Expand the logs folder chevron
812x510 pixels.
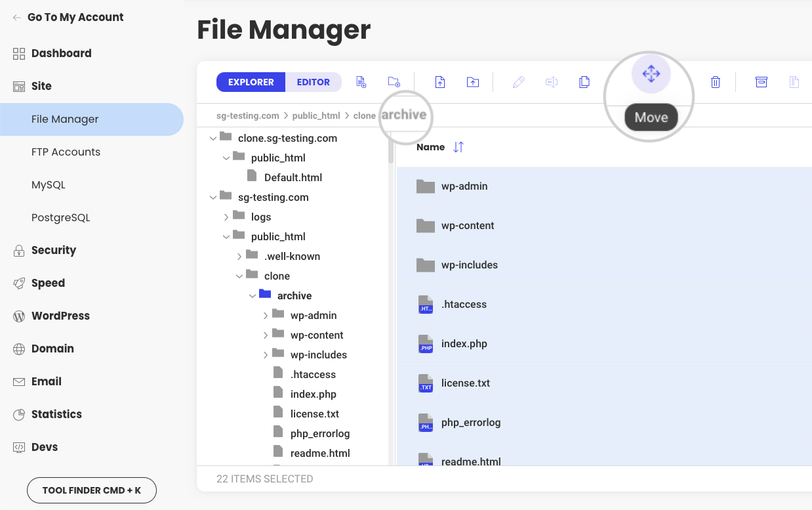[226, 217]
